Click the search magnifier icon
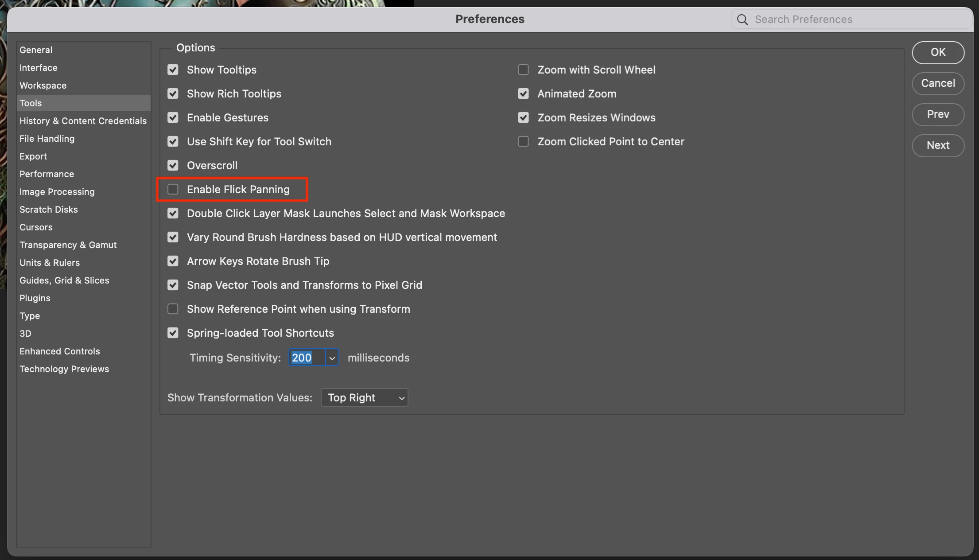979x560 pixels. [x=742, y=19]
